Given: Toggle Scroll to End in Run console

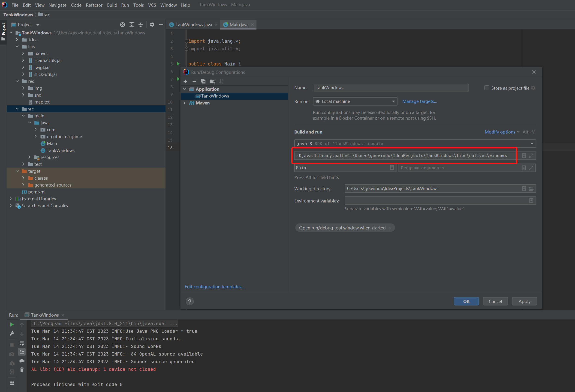Looking at the screenshot, I should (x=22, y=352).
